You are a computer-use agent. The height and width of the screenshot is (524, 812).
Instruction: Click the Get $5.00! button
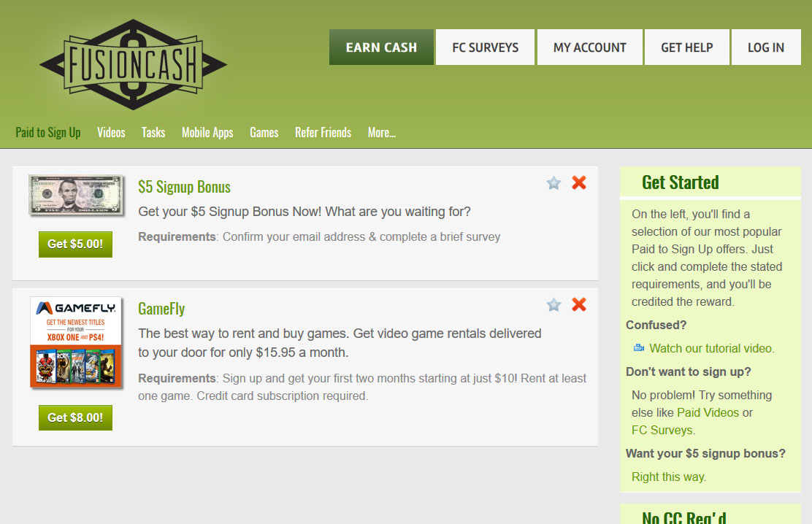pyautogui.click(x=76, y=244)
